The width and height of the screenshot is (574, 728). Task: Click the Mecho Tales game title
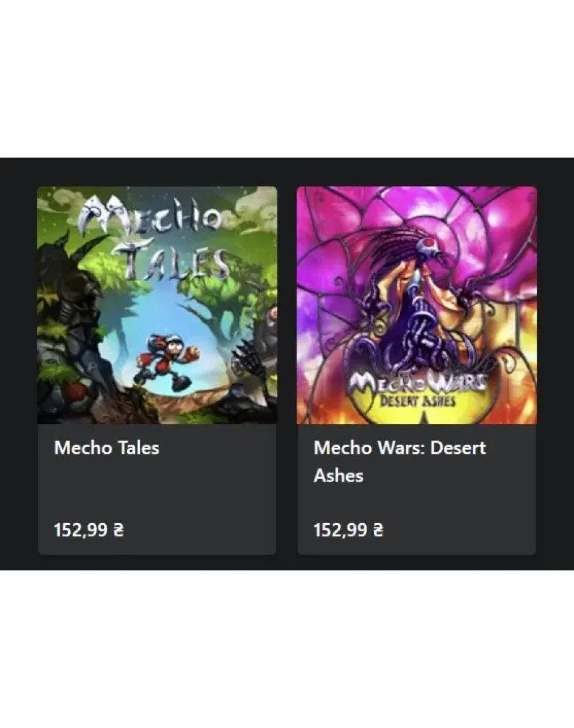[x=107, y=448]
